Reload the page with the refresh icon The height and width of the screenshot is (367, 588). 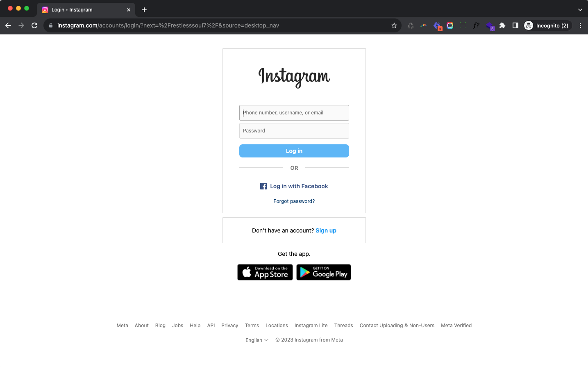click(x=34, y=25)
